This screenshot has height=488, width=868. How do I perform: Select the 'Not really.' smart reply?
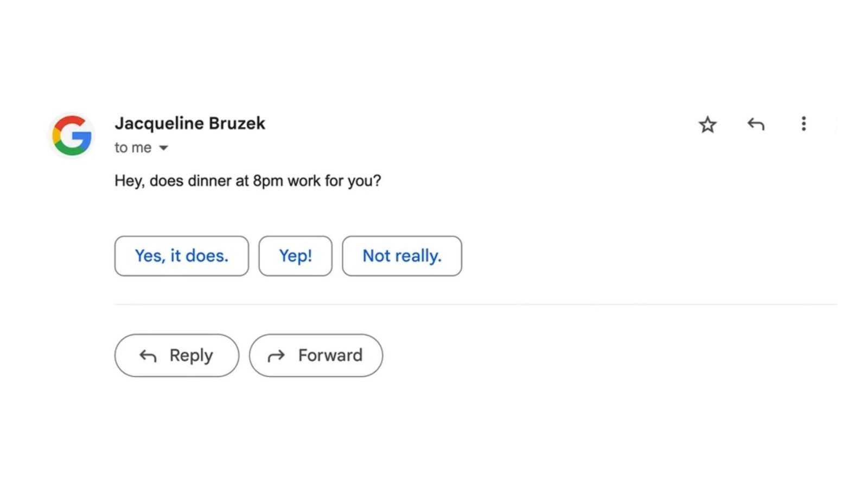click(x=401, y=255)
